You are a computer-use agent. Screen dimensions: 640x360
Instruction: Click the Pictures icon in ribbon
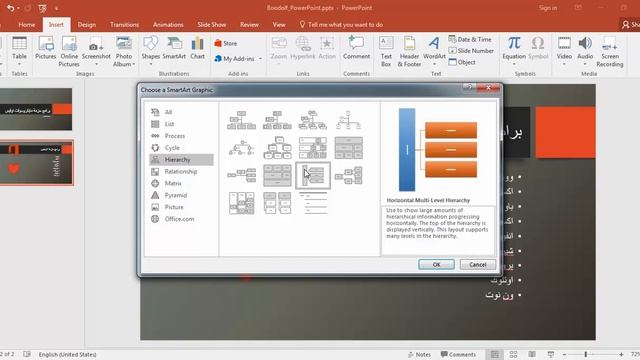[45, 48]
